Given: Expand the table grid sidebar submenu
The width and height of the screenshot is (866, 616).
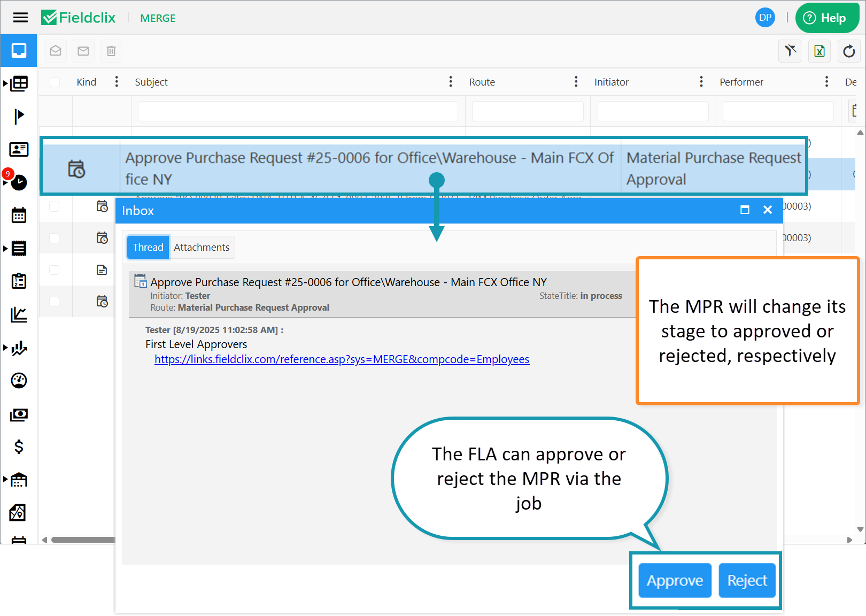Looking at the screenshot, I should point(5,83).
